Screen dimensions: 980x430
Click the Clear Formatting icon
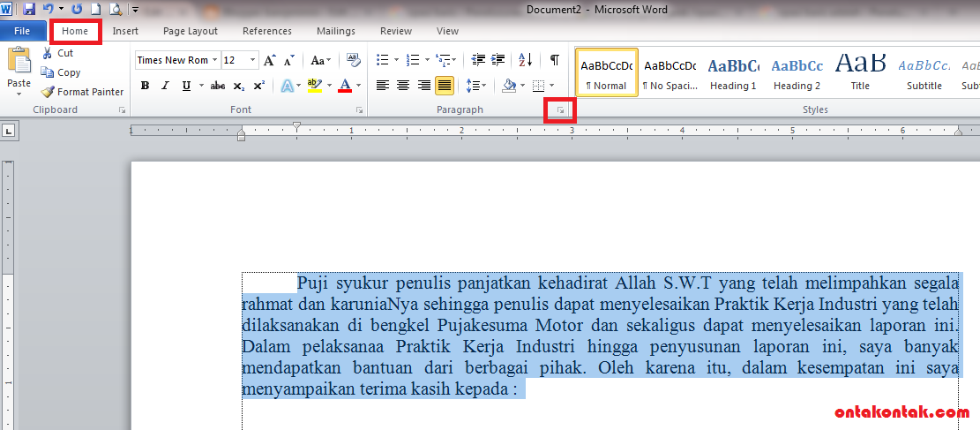[353, 60]
